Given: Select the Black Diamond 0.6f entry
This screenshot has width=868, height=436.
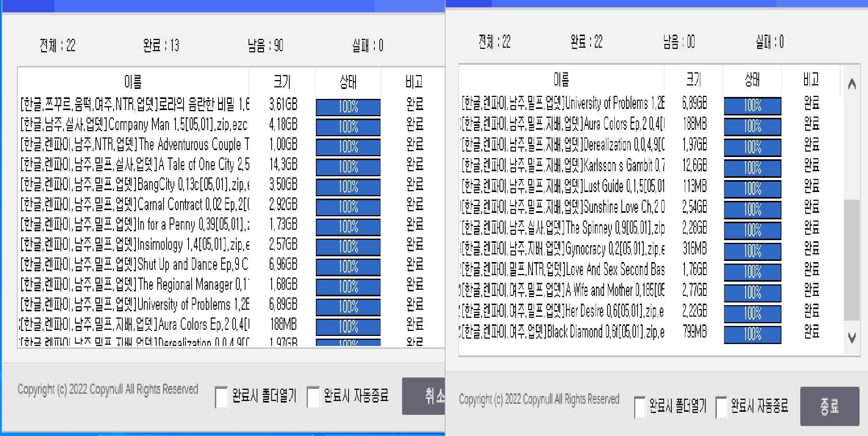Looking at the screenshot, I should [x=562, y=331].
